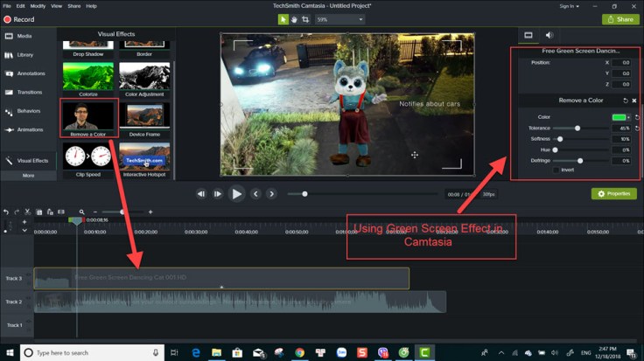The height and width of the screenshot is (361, 644).
Task: Open the Modify menu
Action: 38,6
